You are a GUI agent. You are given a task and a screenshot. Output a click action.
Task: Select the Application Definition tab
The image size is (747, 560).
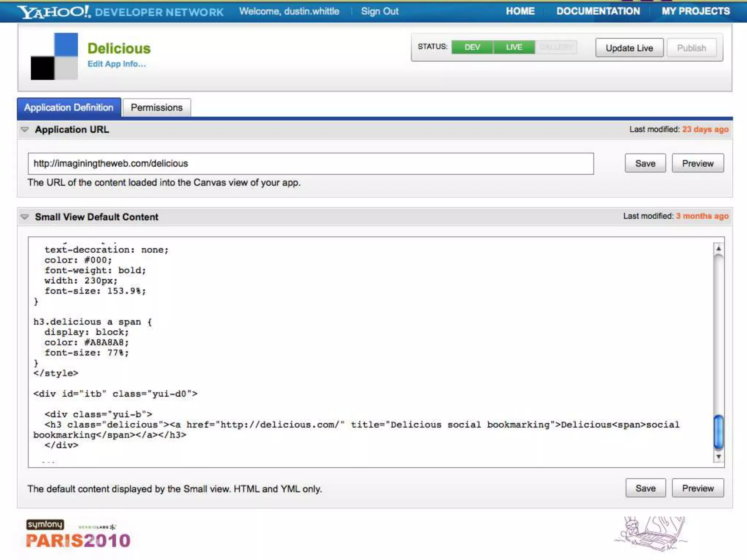pos(69,108)
